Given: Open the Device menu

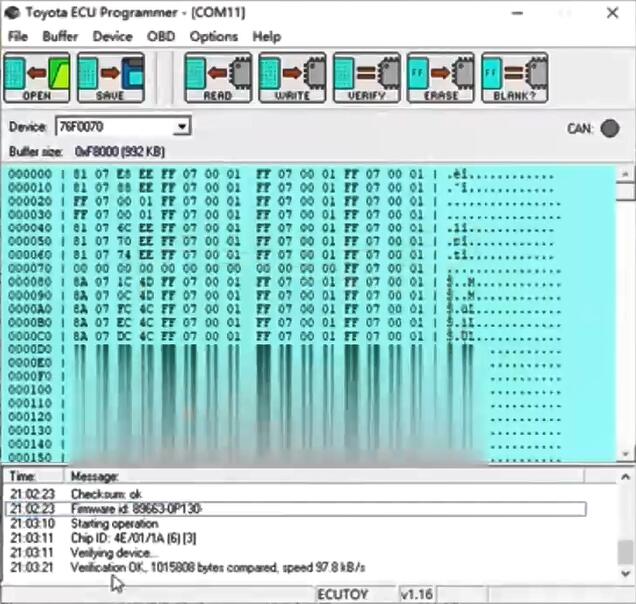Looking at the screenshot, I should click(x=112, y=37).
